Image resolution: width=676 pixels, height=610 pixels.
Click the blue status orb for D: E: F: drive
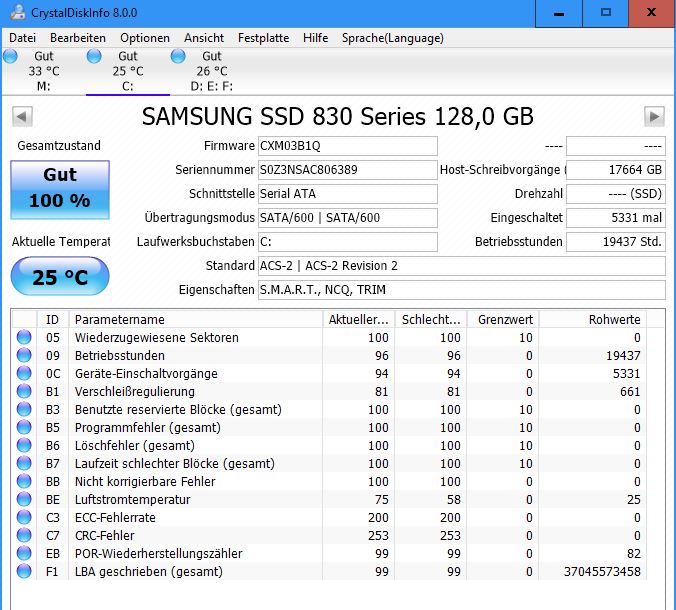coord(178,56)
